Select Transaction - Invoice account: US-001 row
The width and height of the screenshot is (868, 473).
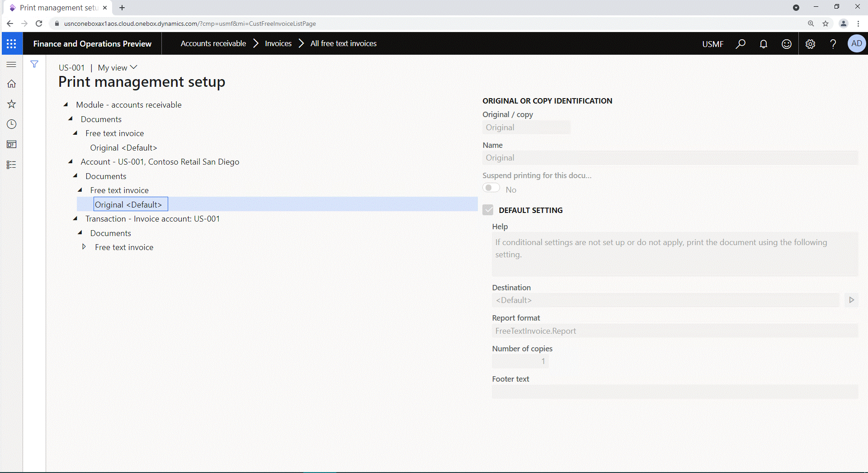click(152, 218)
